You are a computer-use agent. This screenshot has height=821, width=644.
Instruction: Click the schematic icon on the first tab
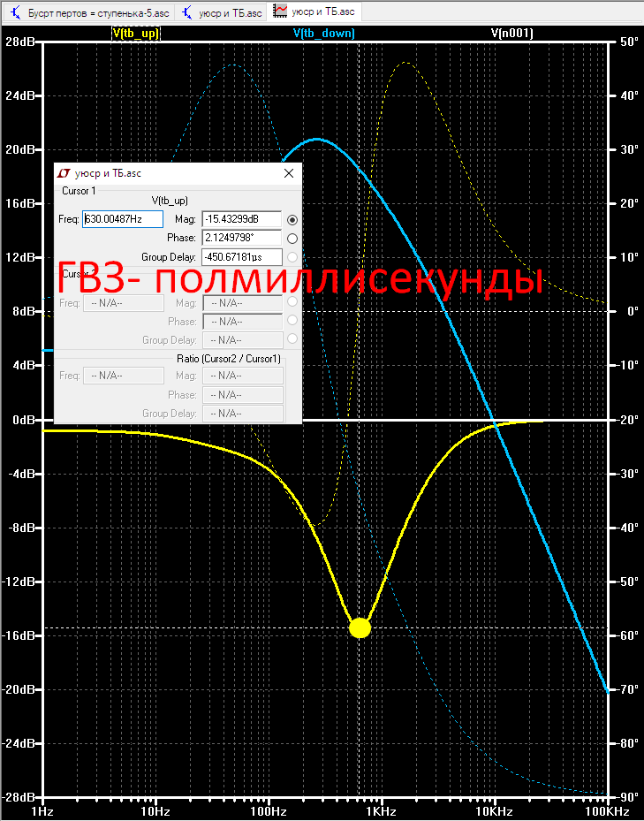pos(16,12)
